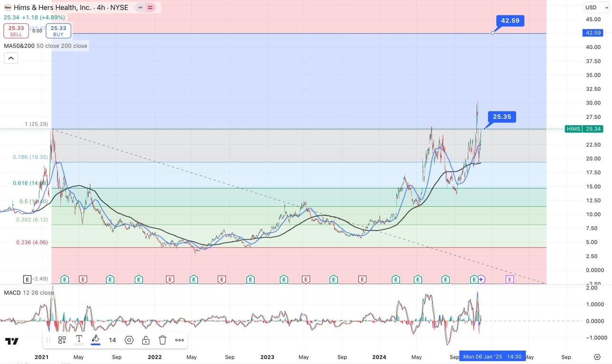Click the 42.59 price callout label
This screenshot has height=364, width=612.
(510, 21)
